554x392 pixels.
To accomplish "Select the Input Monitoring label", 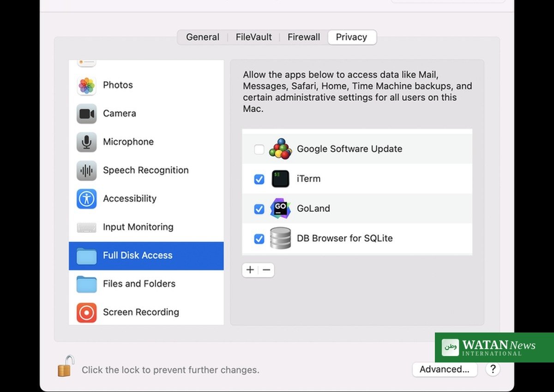I will coord(138,227).
